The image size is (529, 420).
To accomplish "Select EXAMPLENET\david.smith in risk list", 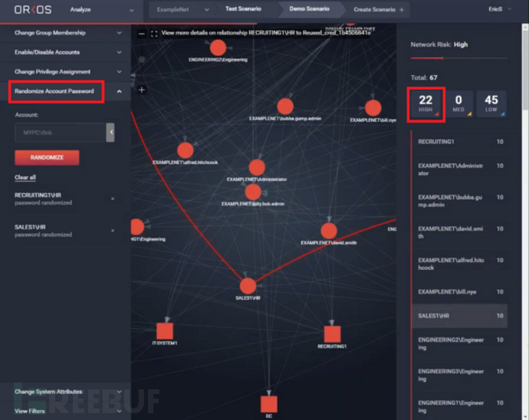I will tap(460, 232).
